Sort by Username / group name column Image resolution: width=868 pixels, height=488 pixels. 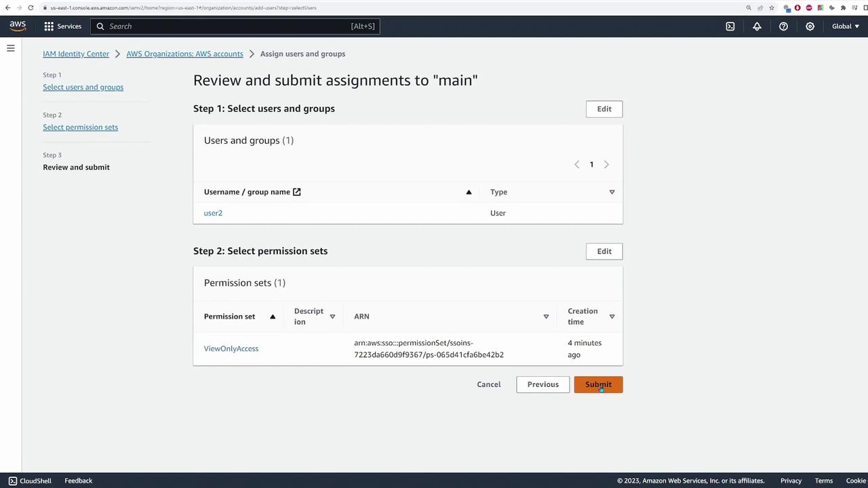point(468,192)
